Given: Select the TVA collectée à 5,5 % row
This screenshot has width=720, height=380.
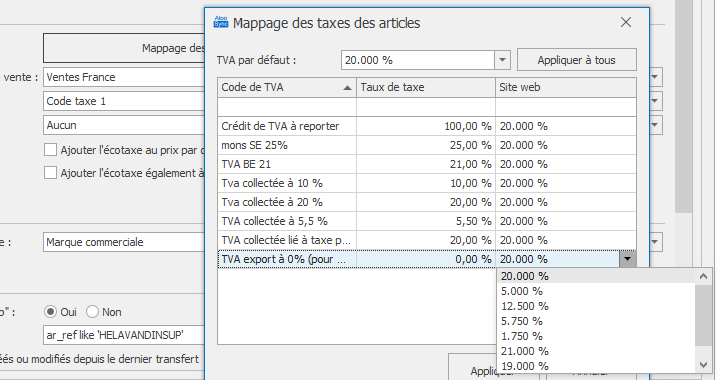Looking at the screenshot, I should click(427, 221).
